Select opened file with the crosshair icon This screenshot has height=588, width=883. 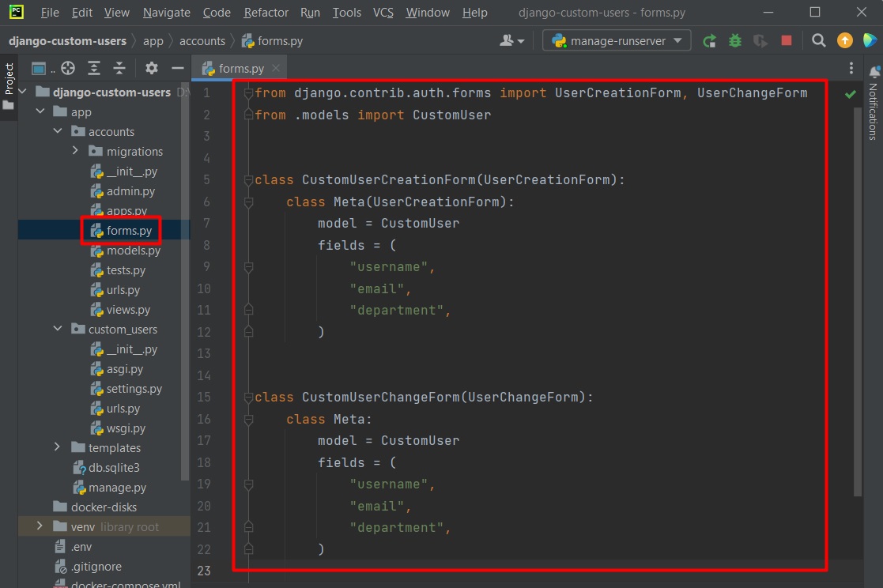point(70,68)
